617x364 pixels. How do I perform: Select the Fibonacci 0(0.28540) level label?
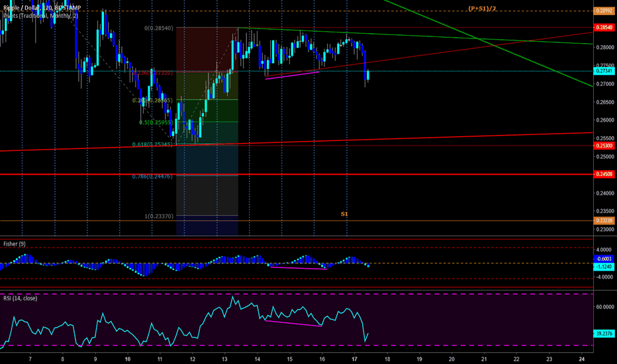click(159, 28)
